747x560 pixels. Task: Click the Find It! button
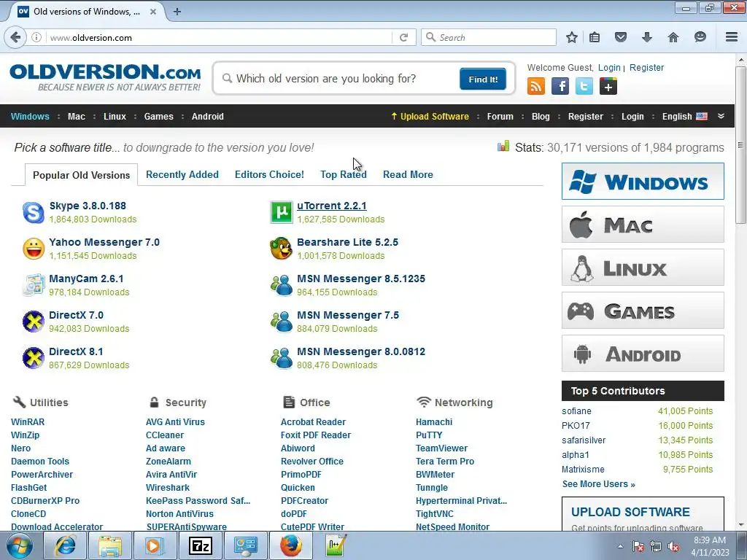click(x=483, y=79)
